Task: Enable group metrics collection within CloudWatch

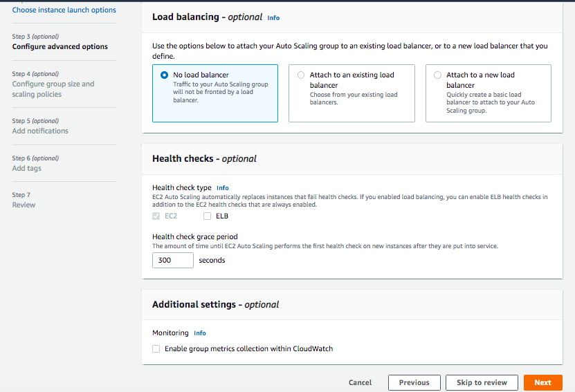Action: click(x=156, y=348)
